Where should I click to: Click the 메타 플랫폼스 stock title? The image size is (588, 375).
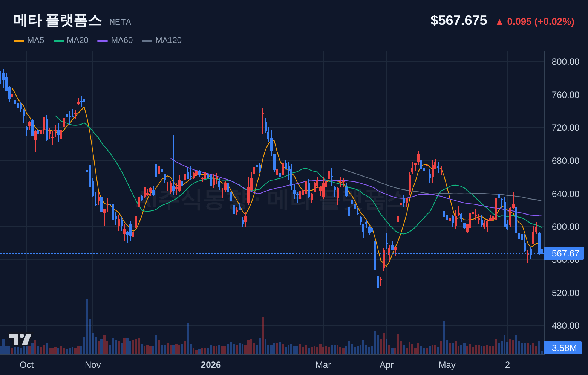pos(58,20)
